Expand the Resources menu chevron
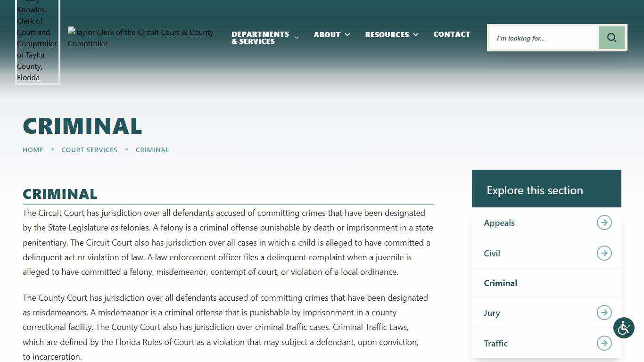Viewport: 644px width, 362px height. point(415,34)
